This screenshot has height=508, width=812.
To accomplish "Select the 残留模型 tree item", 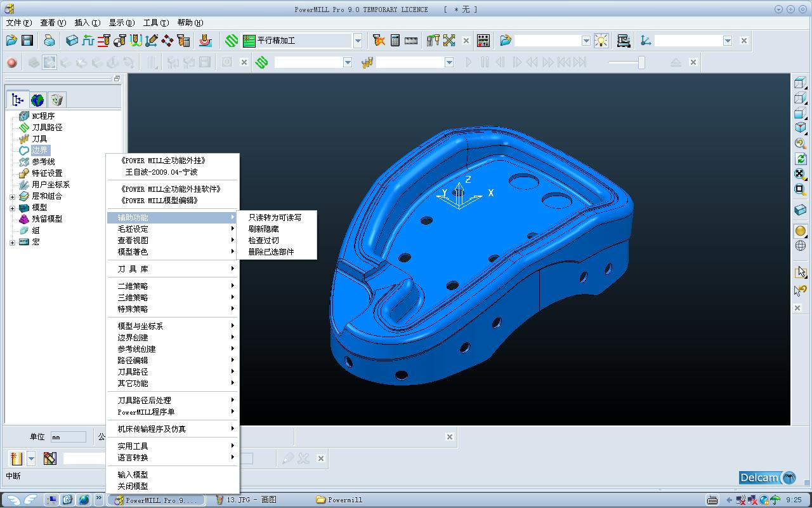I will (47, 219).
